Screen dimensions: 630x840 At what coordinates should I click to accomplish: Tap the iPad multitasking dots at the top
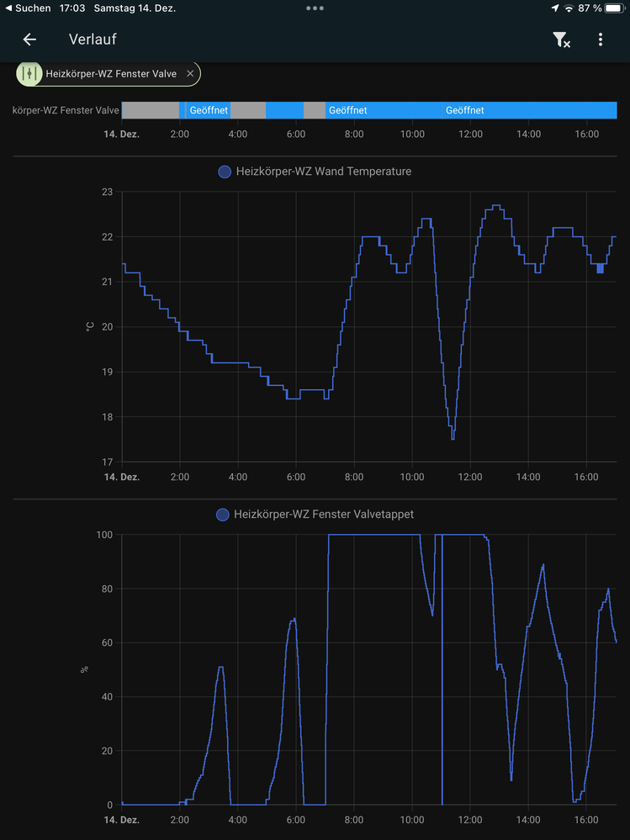tap(315, 8)
